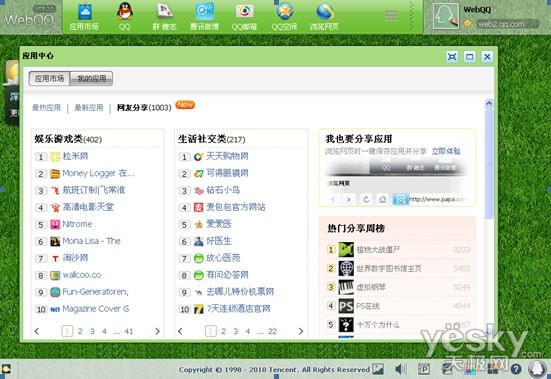Go to page 41 of 娱乐游戏类

(x=129, y=331)
